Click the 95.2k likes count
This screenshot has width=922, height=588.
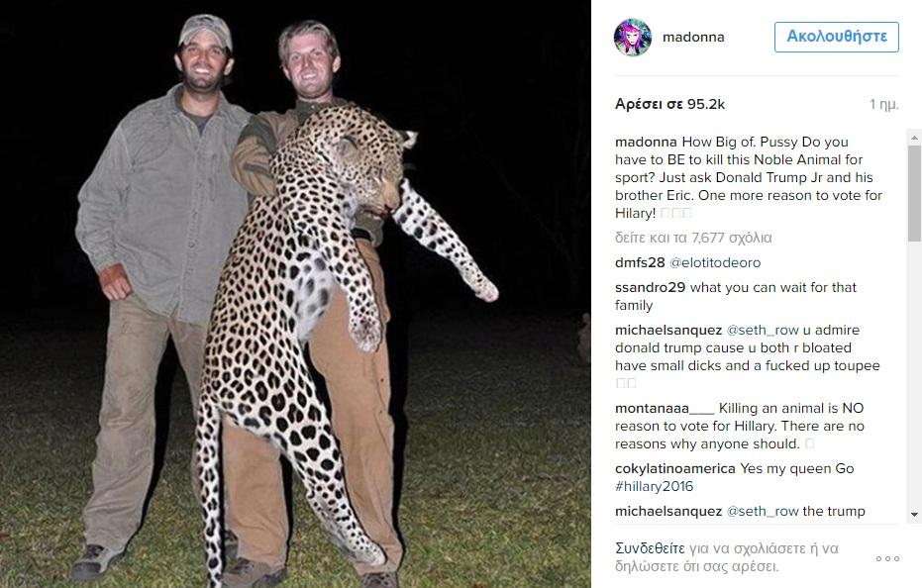point(669,104)
